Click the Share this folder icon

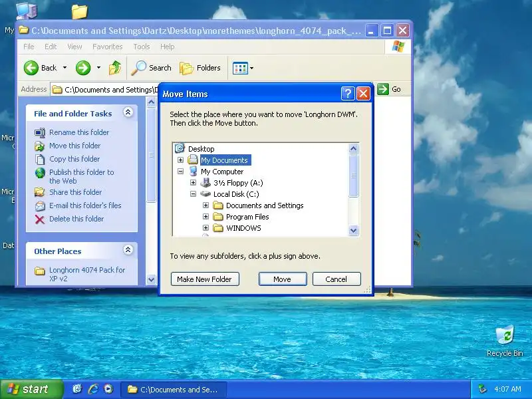tap(40, 192)
